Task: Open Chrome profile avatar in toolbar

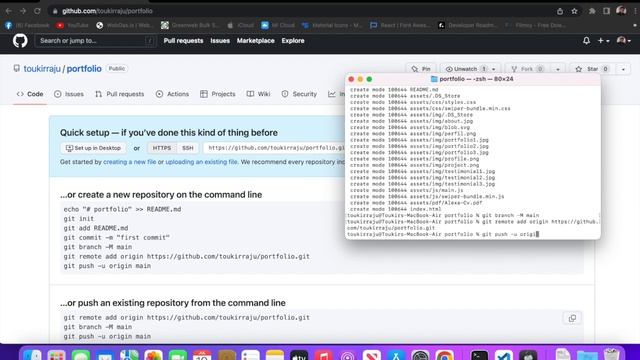Action: 621,11
